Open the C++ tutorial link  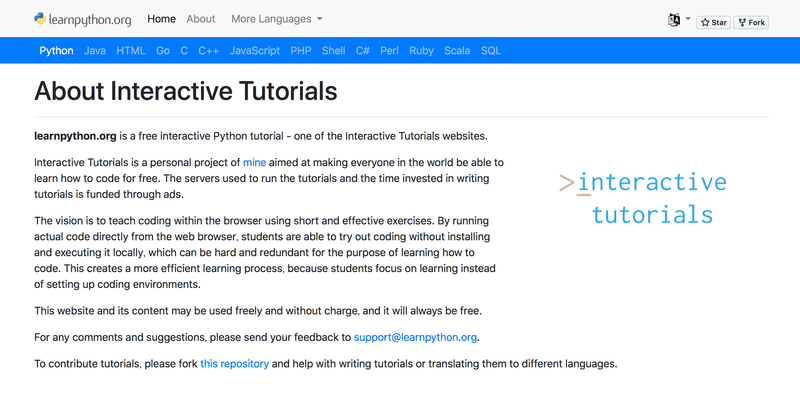[x=208, y=51]
